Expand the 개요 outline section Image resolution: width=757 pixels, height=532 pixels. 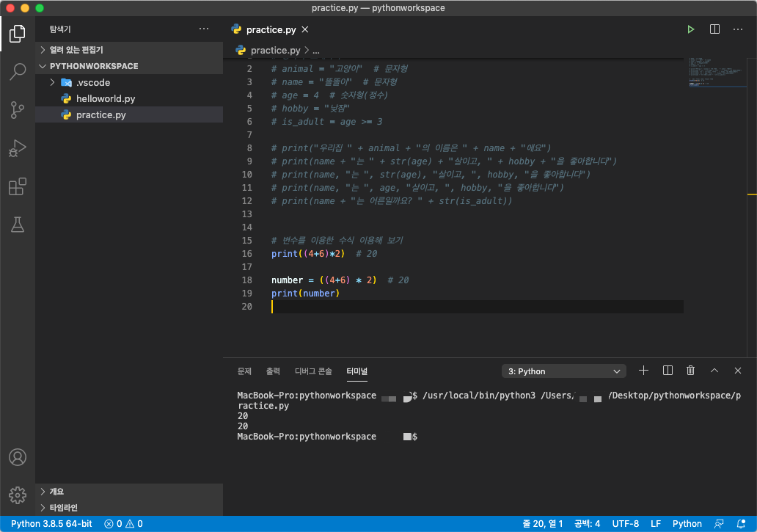tap(129, 492)
